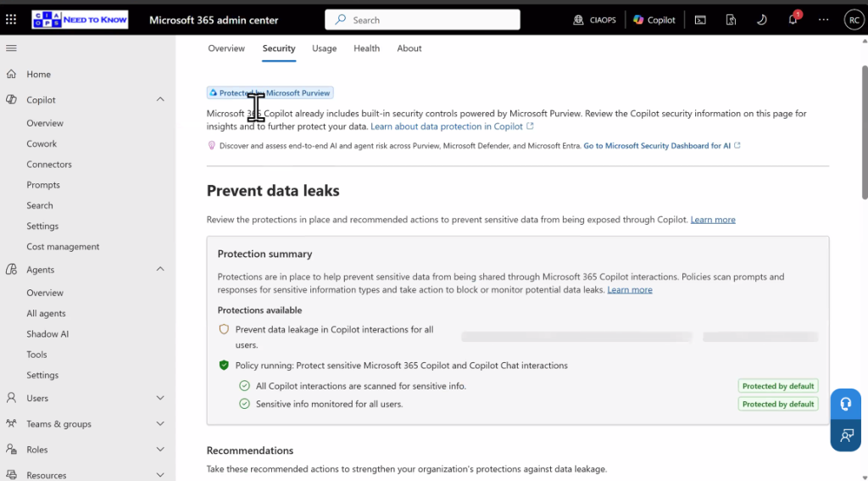Open the About tab

click(409, 48)
